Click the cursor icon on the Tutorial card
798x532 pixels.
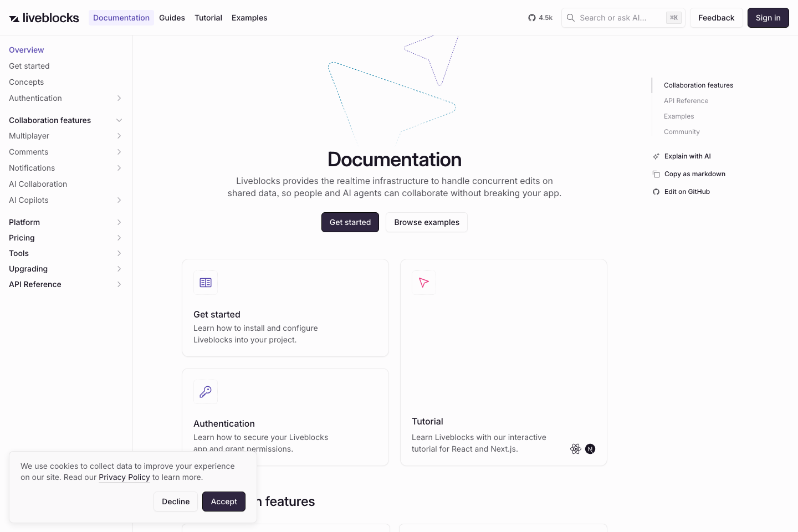pyautogui.click(x=424, y=283)
